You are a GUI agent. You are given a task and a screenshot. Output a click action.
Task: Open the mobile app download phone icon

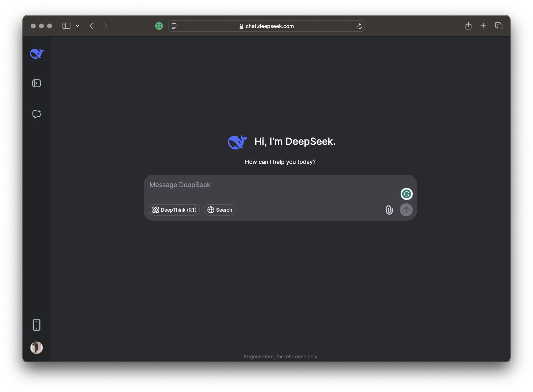pos(36,325)
